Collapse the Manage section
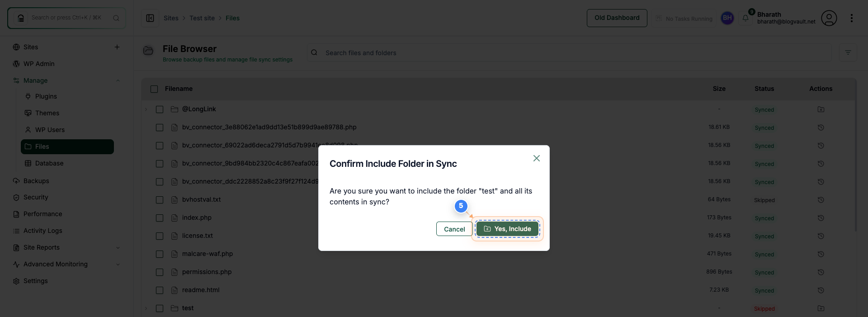Screen dimensions: 868x317 tap(118, 80)
